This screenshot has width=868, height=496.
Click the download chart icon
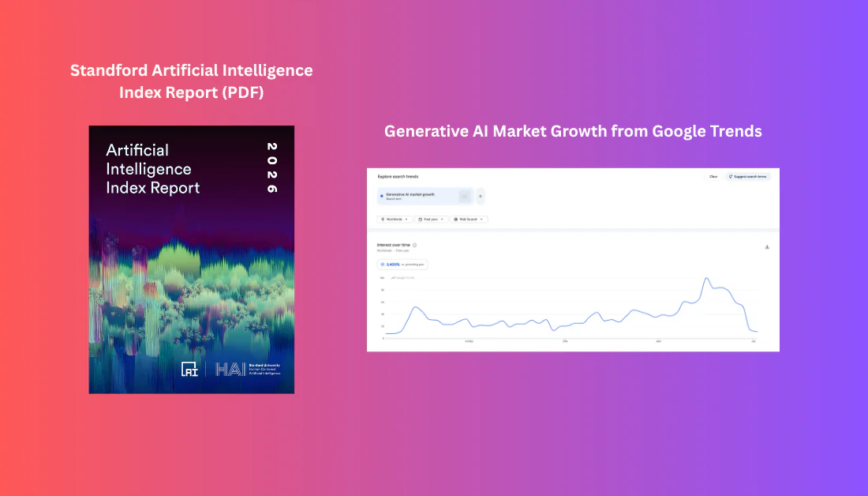coord(767,247)
